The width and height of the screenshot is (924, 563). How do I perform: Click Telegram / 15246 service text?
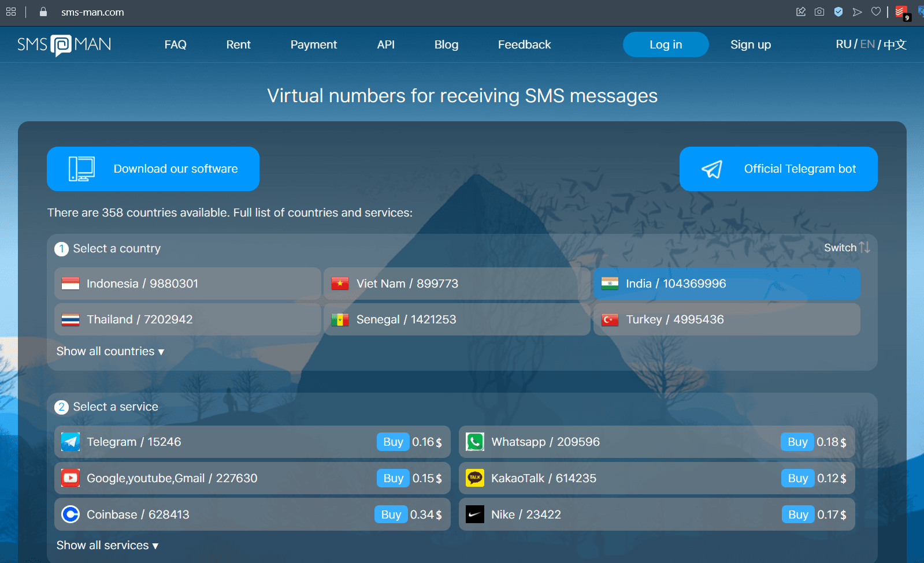pyautogui.click(x=134, y=442)
